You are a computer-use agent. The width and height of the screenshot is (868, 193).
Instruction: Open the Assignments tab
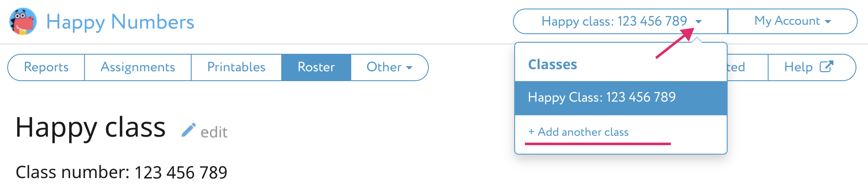(x=137, y=67)
